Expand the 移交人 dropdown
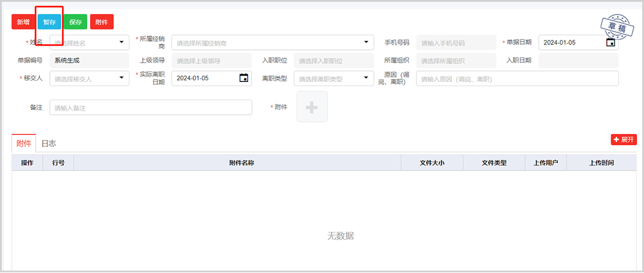The width and height of the screenshot is (644, 273). click(x=122, y=78)
